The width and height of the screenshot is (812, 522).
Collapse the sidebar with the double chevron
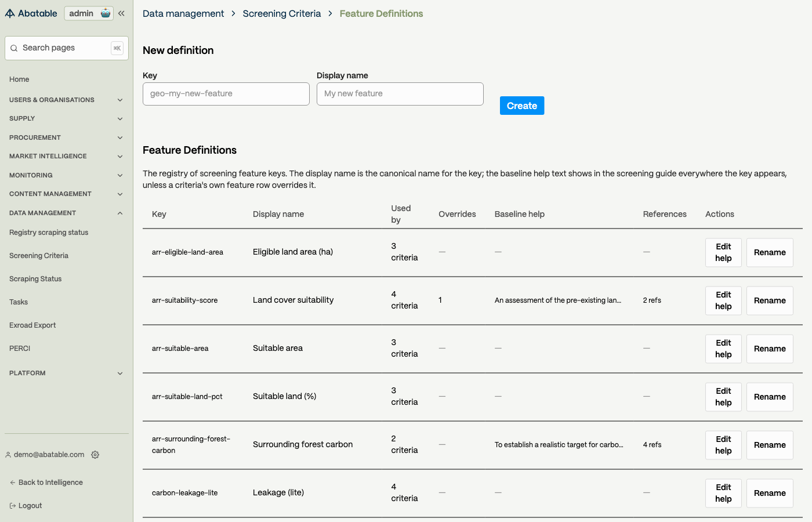(x=121, y=13)
